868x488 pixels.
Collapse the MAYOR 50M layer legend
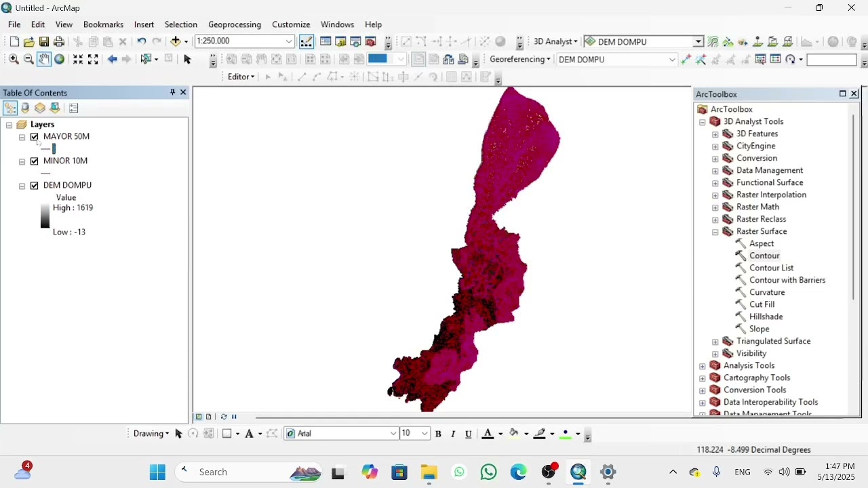point(22,137)
